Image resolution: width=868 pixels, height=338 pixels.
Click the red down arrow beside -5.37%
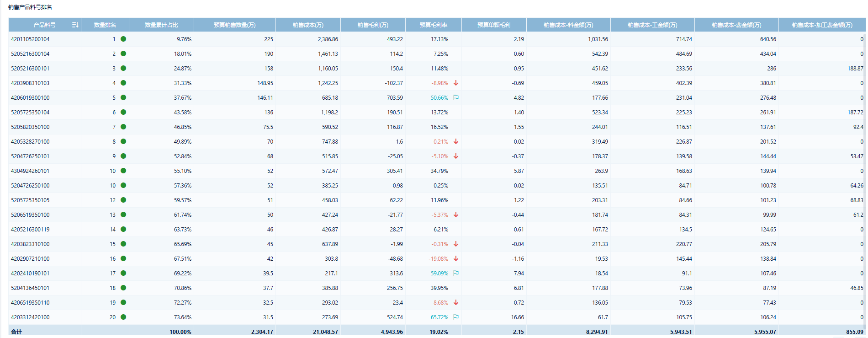pyautogui.click(x=456, y=215)
